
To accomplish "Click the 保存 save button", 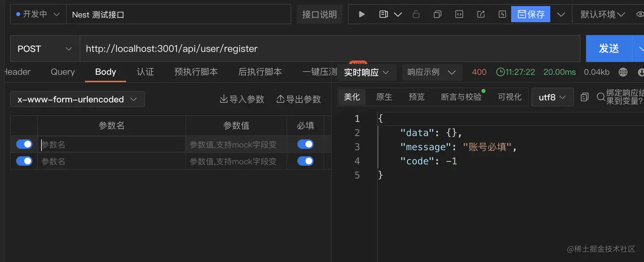I will click(x=530, y=14).
